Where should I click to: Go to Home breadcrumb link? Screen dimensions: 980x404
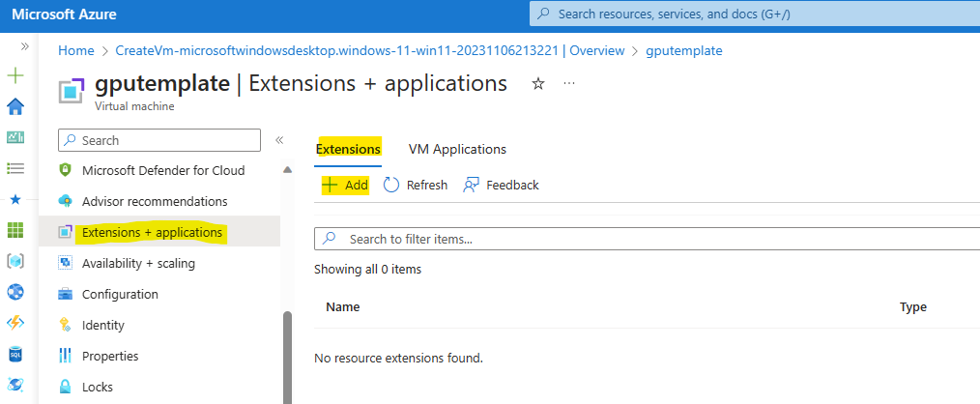76,50
